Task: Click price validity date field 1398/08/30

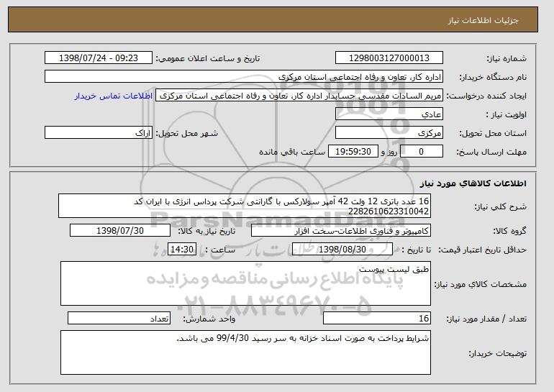Action: coord(342,250)
